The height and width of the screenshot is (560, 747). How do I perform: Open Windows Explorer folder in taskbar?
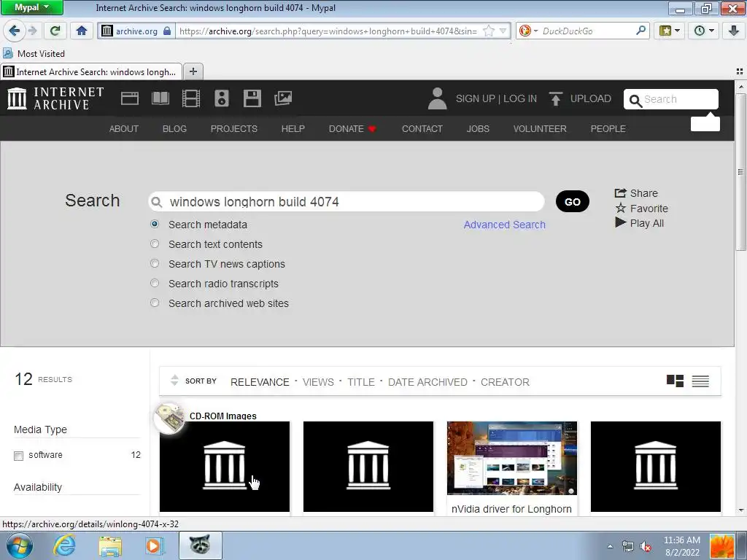[110, 545]
